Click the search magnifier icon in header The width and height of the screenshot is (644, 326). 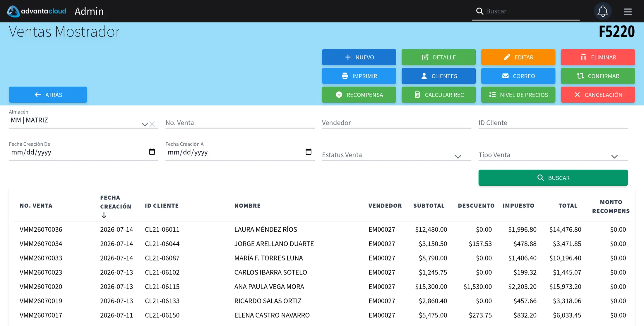(x=479, y=11)
